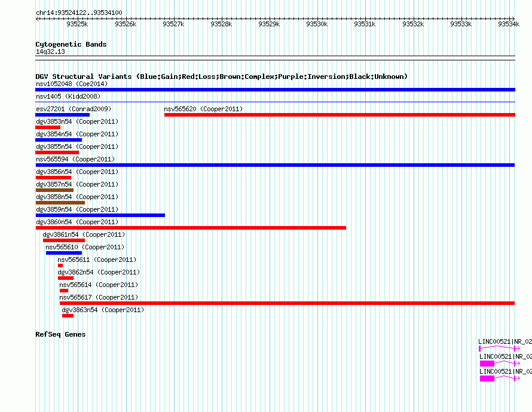Viewport: 532px width, 412px height.
Task: Open the bottom LINC00521 transcript label
Action: pyautogui.click(x=506, y=371)
